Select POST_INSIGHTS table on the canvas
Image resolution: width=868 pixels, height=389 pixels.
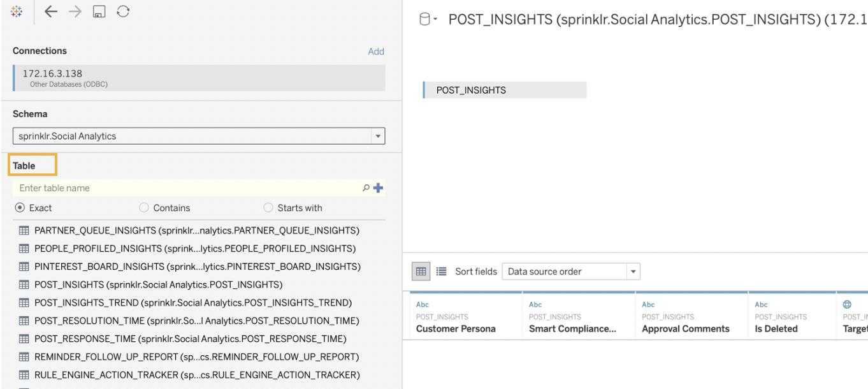(x=505, y=91)
